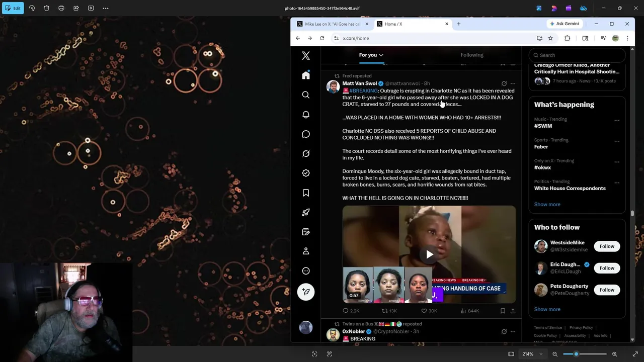The width and height of the screenshot is (644, 362).
Task: Repost Matt Van Swol post (13K)
Action: coord(389,311)
